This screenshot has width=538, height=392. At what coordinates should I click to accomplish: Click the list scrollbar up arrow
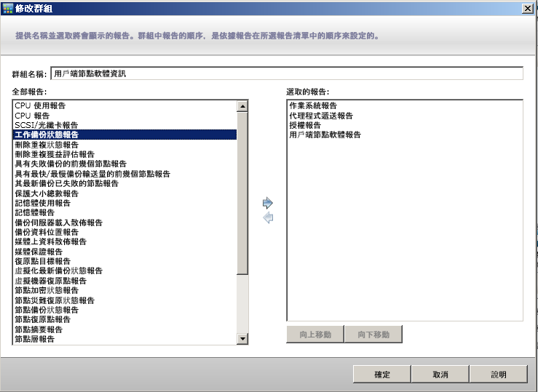pyautogui.click(x=242, y=106)
